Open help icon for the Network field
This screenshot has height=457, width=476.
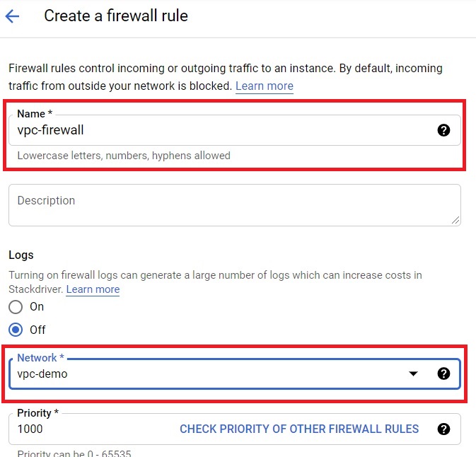(443, 374)
